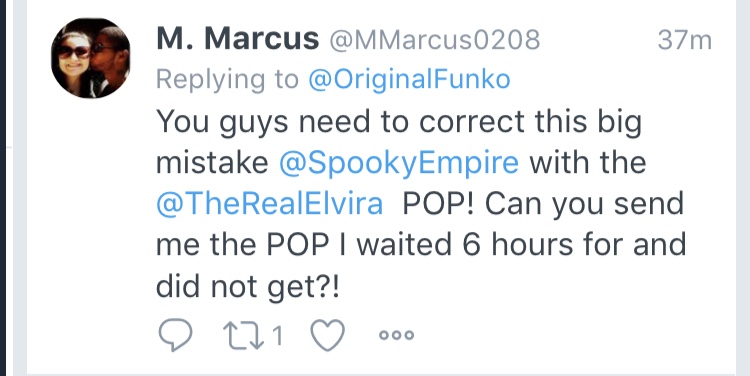Follow the @OriginalFunko reply link
This screenshot has width=750, height=376.
point(409,79)
